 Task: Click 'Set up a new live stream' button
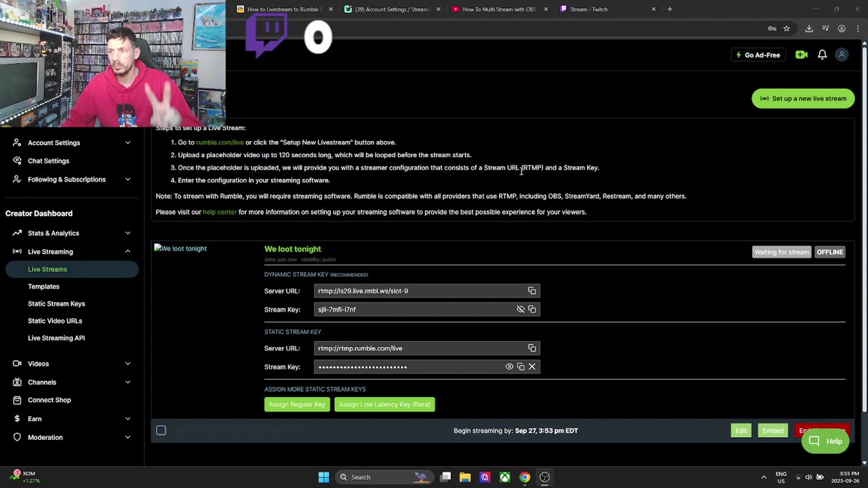(x=803, y=98)
